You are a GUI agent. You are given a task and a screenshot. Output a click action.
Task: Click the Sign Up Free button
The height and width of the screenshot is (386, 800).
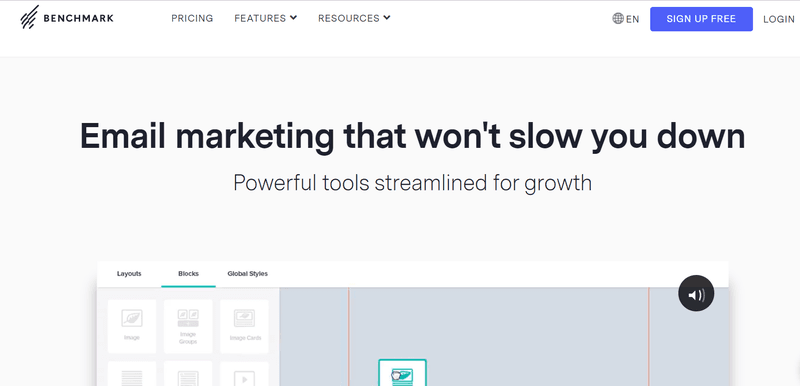click(x=701, y=19)
